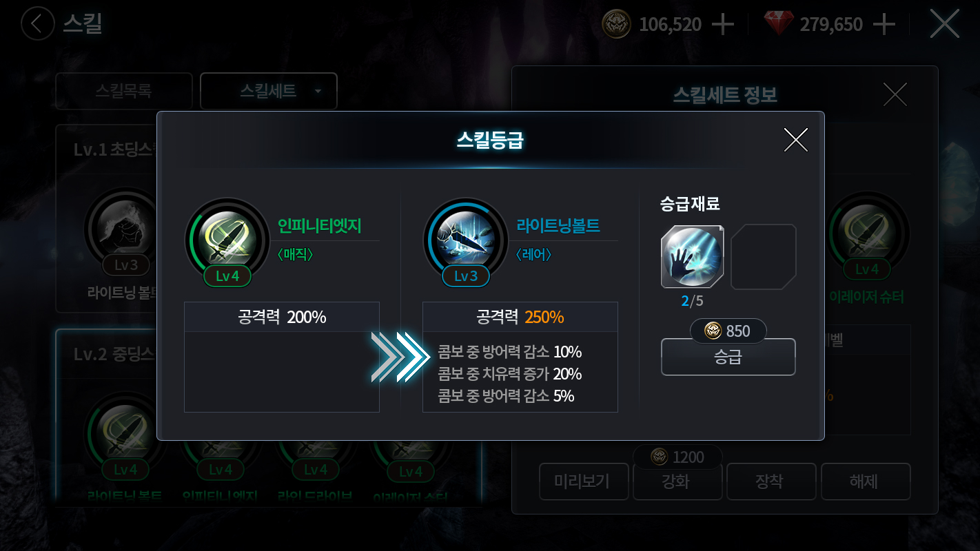The height and width of the screenshot is (551, 980).
Task: Select the empty upgrade material slot
Action: point(764,257)
